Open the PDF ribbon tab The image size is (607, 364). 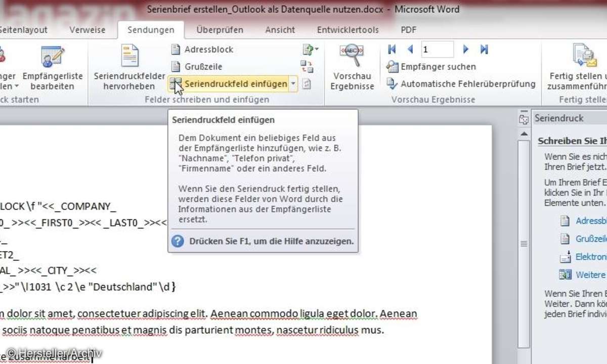click(409, 30)
